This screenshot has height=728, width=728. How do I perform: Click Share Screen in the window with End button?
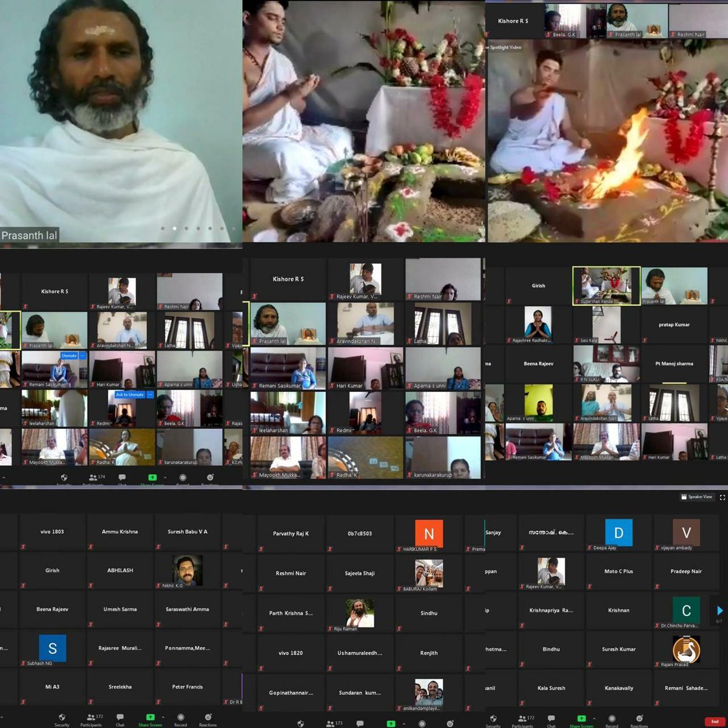[581, 721]
